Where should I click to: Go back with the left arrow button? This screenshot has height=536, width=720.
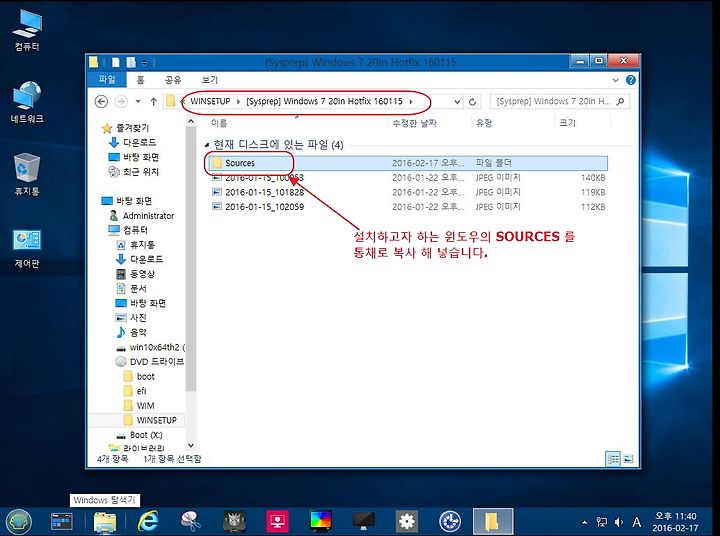click(101, 102)
